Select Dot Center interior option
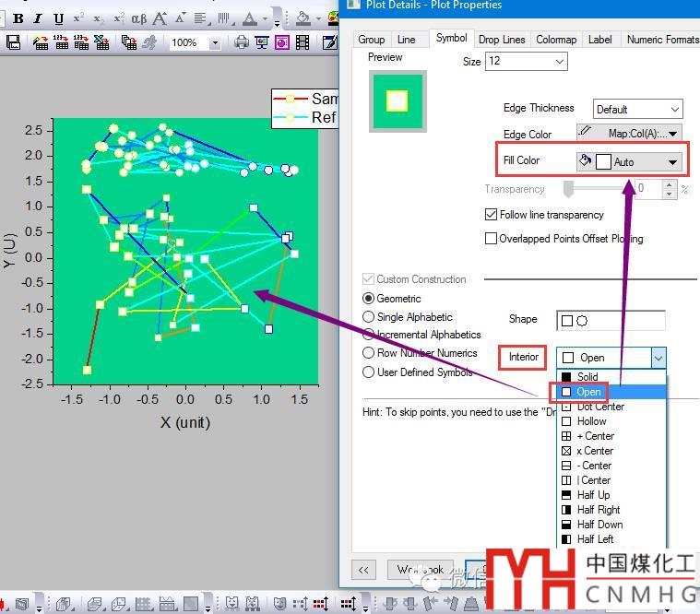 click(600, 407)
